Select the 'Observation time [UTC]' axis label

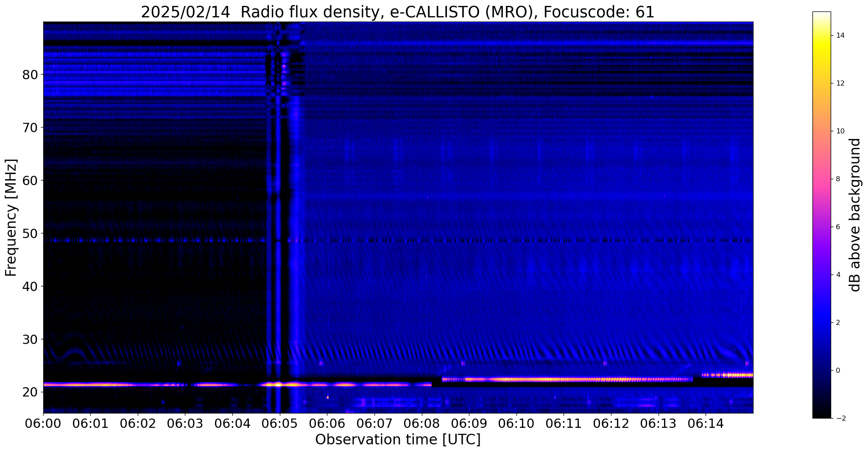click(x=398, y=439)
